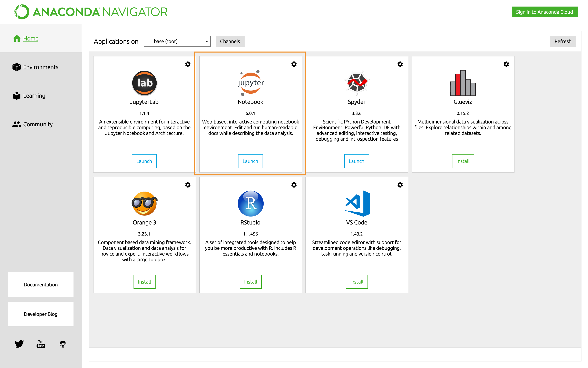Click the Orange 3 smiley logo
This screenshot has height=368, width=588.
144,203
